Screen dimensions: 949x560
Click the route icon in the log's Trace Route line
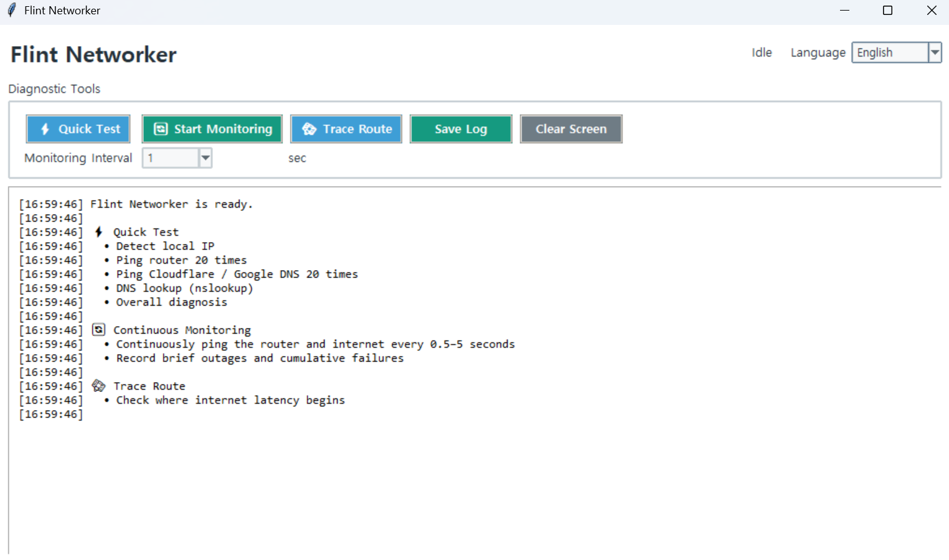[x=98, y=386]
